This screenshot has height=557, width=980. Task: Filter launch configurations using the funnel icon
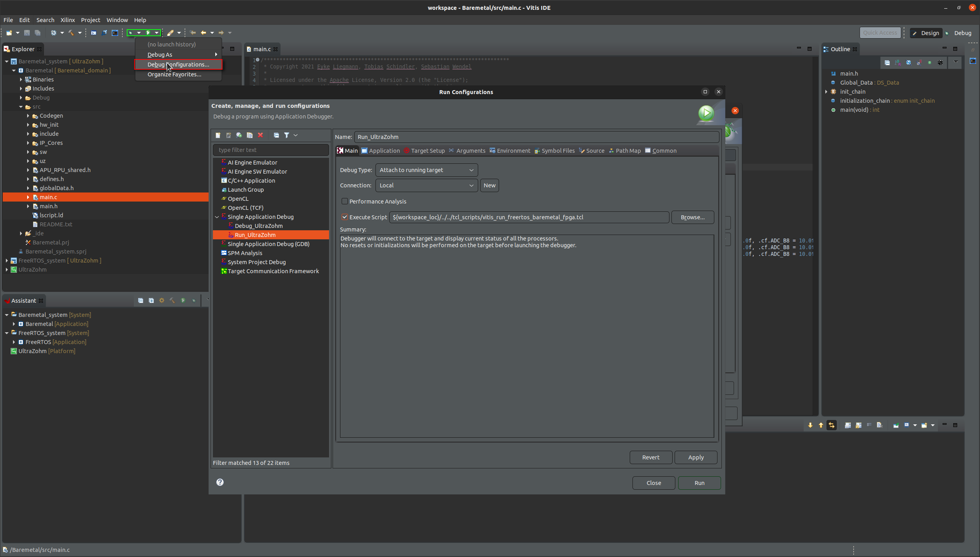(x=287, y=135)
